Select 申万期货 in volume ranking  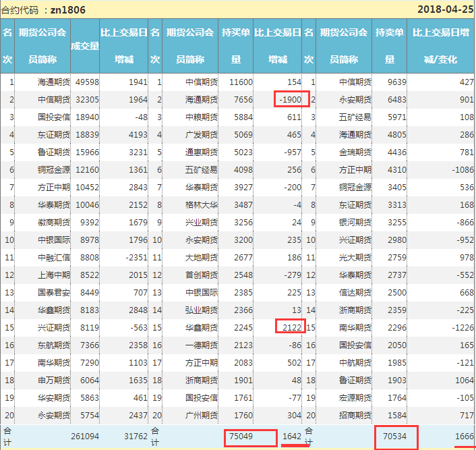[54, 381]
